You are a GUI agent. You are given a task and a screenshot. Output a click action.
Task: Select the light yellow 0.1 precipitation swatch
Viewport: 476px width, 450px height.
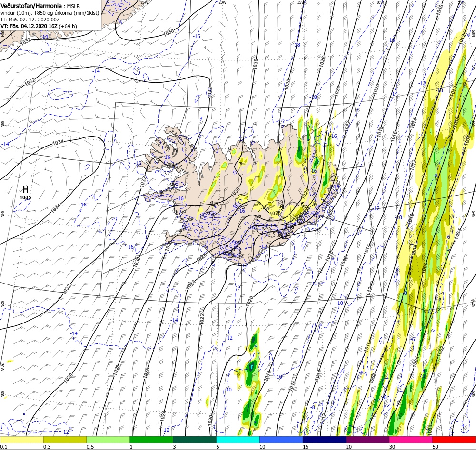point(21,440)
